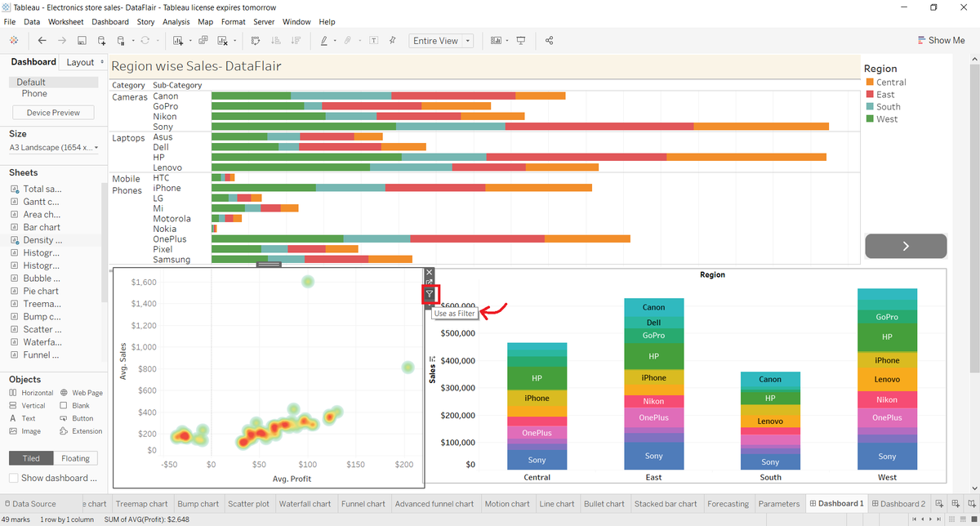Viewport: 980px width, 526px height.
Task: Expand pause auto updates dropdown arrow
Action: tap(131, 40)
